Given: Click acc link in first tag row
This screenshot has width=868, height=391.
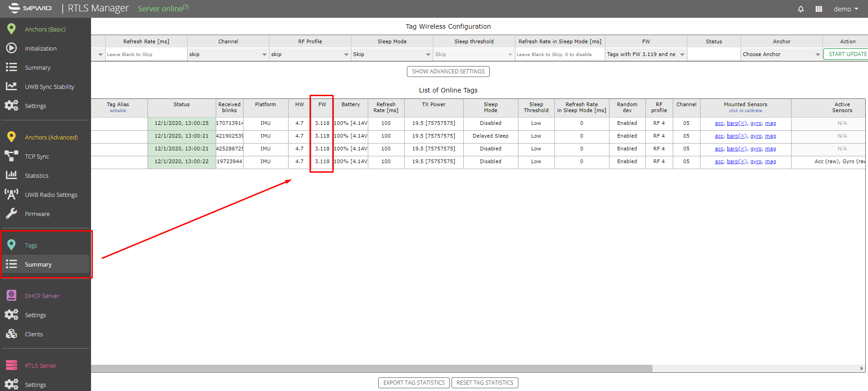Looking at the screenshot, I should tap(719, 123).
